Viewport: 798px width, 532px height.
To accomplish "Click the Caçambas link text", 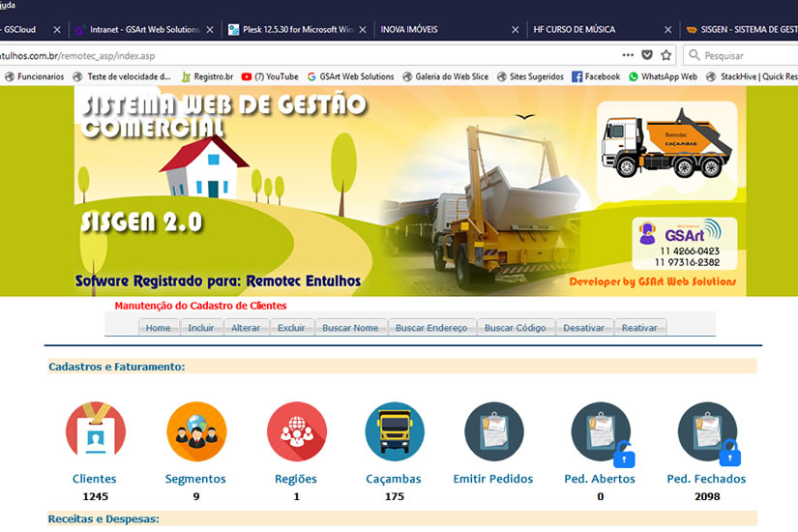I will point(394,479).
